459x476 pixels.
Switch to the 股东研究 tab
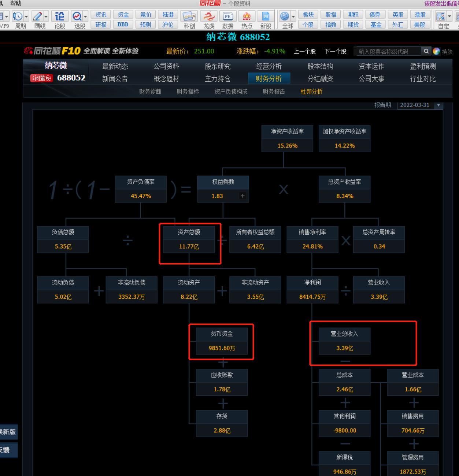coord(218,66)
